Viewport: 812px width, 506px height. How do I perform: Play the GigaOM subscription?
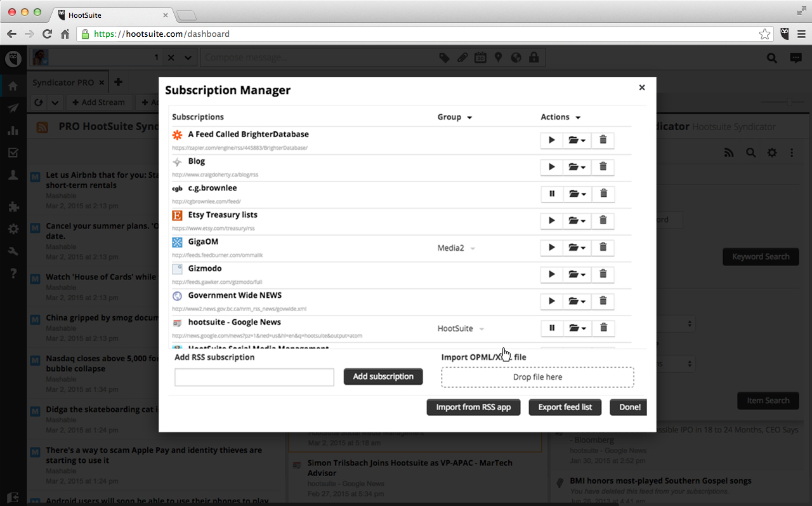[x=552, y=248]
